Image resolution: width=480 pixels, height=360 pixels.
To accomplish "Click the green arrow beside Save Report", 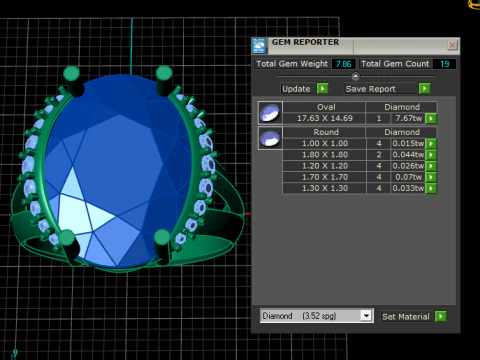I will tap(424, 89).
